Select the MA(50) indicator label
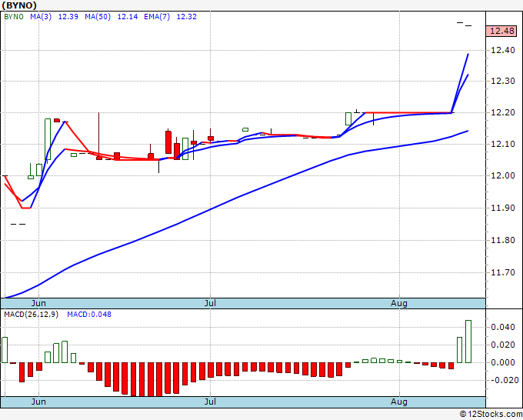The height and width of the screenshot is (420, 523). (98, 17)
